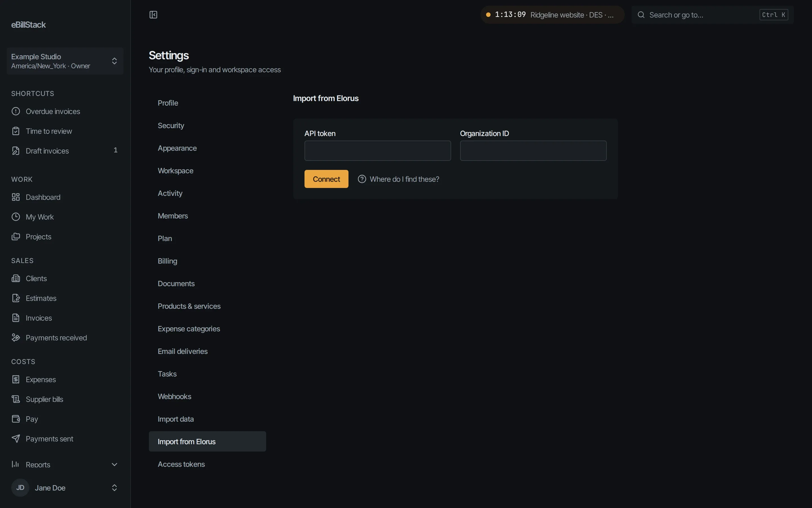Image resolution: width=812 pixels, height=508 pixels.
Task: Open the Jane Doe account menu chevron
Action: tap(114, 487)
